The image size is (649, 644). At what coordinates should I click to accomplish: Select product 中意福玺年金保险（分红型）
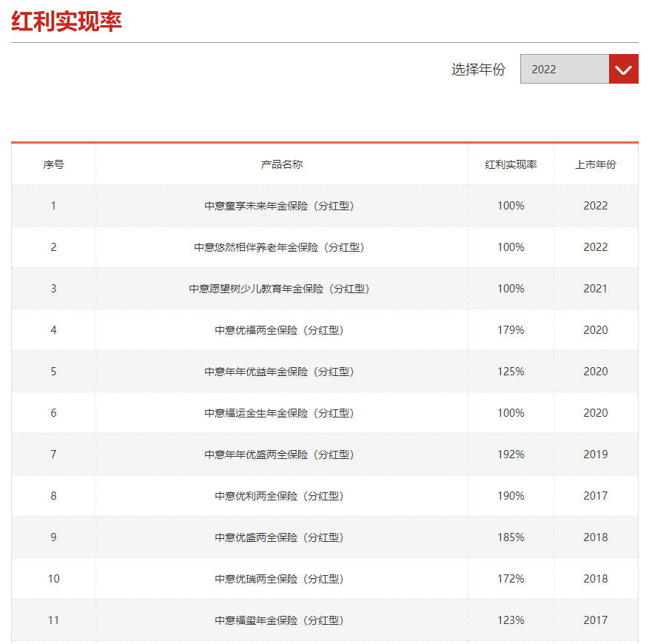(280, 620)
